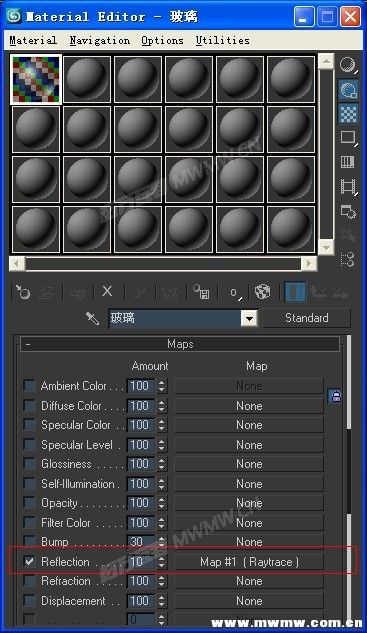Enable the Ambient Color map checkbox
Screen dimensions: 367x633
(29, 385)
